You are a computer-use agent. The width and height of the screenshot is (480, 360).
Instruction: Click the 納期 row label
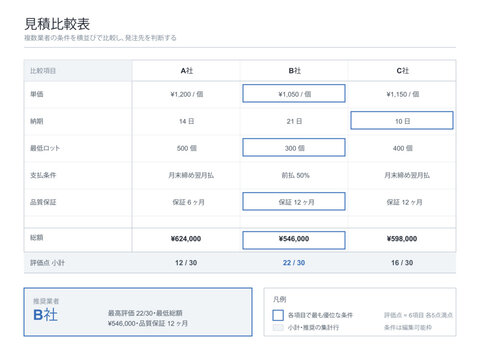click(37, 121)
